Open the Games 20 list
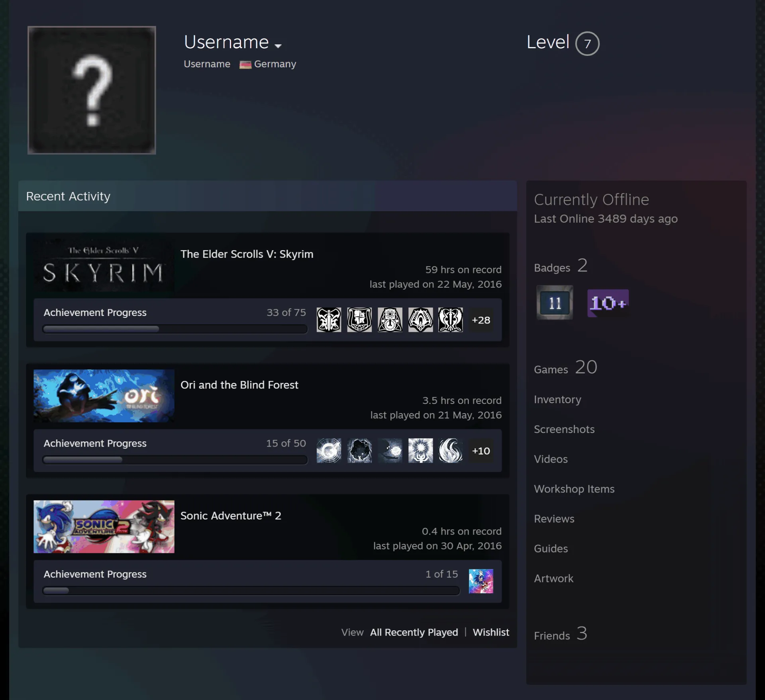Screen dimensions: 765x700 pyautogui.click(x=565, y=367)
